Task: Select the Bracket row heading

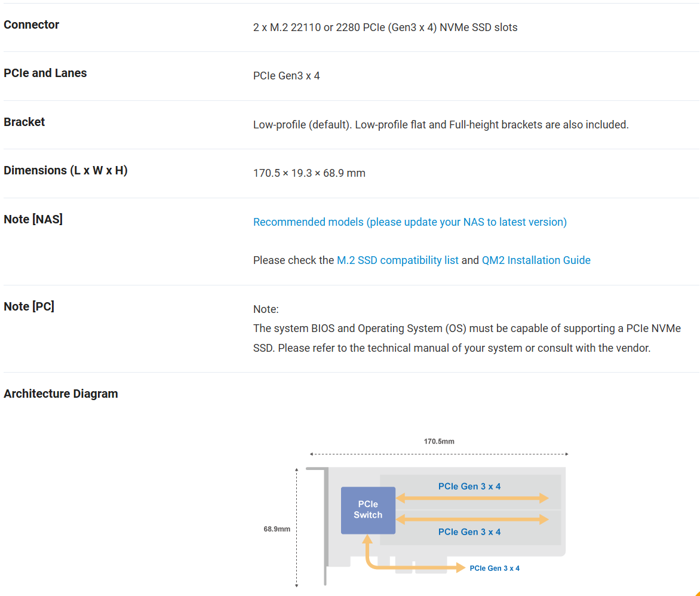Action: (x=24, y=122)
